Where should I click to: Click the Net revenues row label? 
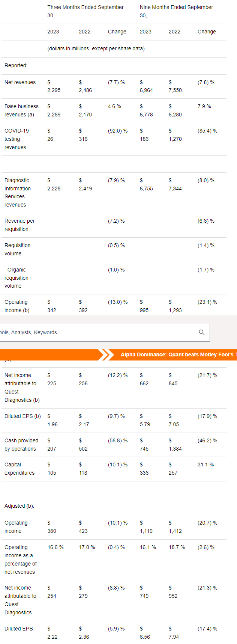tap(20, 82)
